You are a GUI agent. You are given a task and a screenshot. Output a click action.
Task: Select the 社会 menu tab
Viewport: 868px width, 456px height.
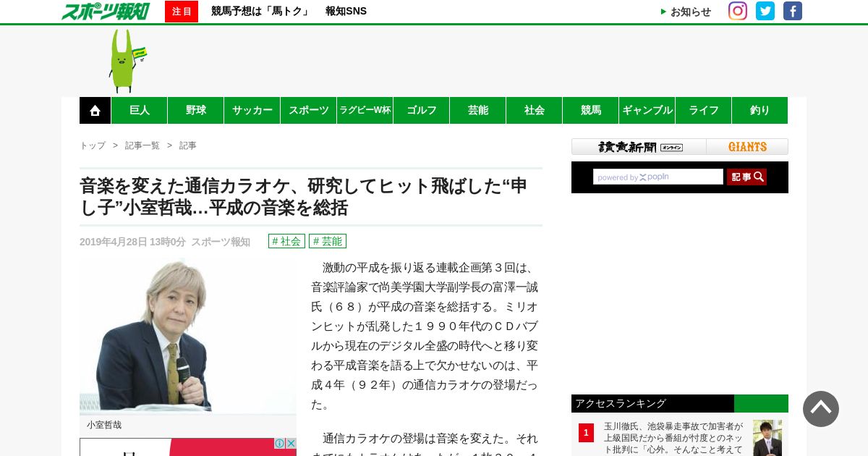pyautogui.click(x=535, y=111)
